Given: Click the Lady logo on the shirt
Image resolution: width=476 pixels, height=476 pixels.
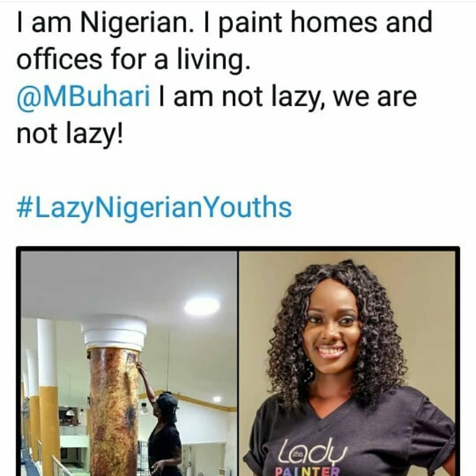Looking at the screenshot, I should (315, 453).
